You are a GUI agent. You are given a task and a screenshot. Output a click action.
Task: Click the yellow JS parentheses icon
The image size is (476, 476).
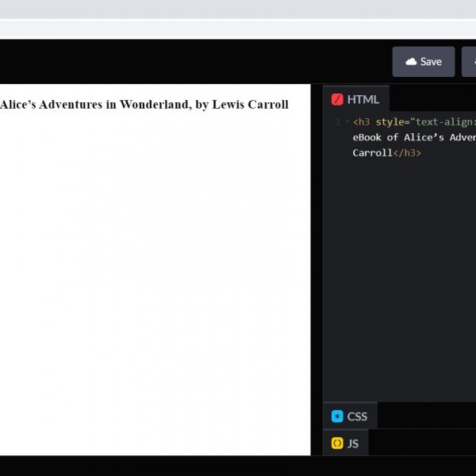pos(337,443)
